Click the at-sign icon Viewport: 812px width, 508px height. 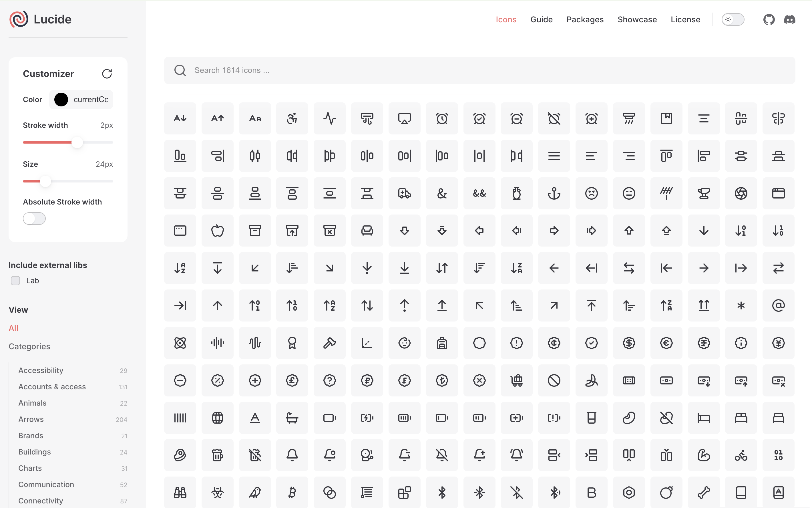click(779, 305)
